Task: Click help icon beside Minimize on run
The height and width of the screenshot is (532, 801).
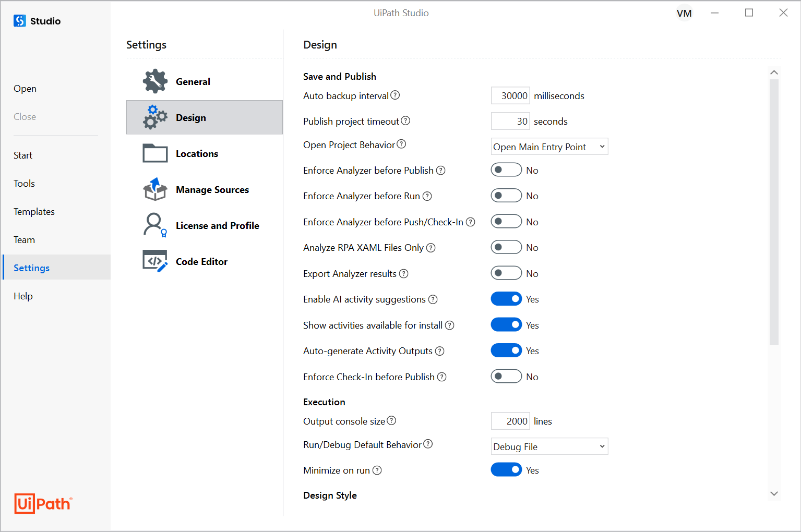Action: [x=377, y=470]
